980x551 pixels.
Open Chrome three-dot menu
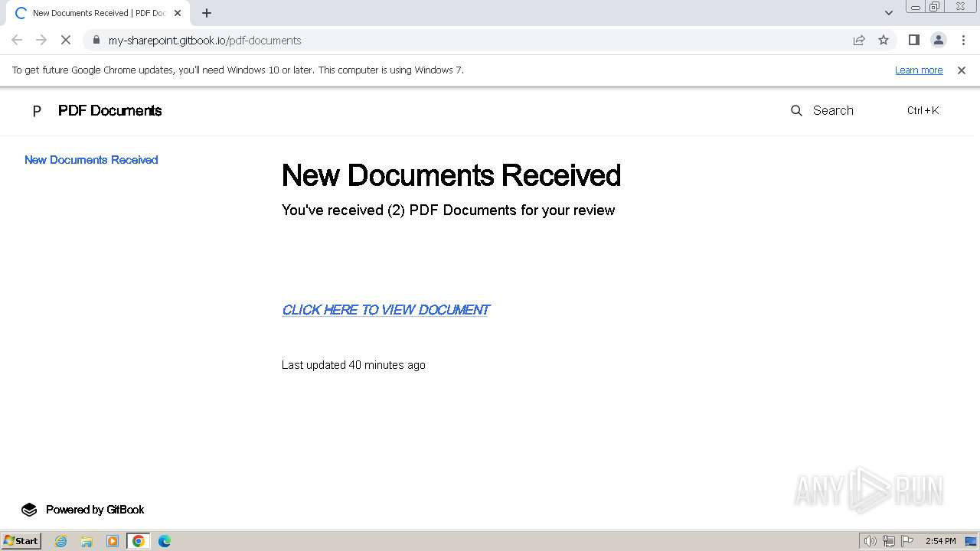963,40
